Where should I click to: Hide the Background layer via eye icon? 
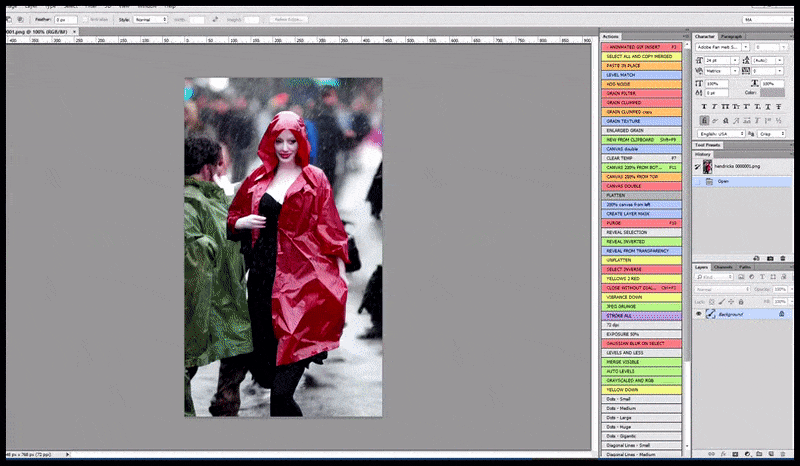click(699, 314)
